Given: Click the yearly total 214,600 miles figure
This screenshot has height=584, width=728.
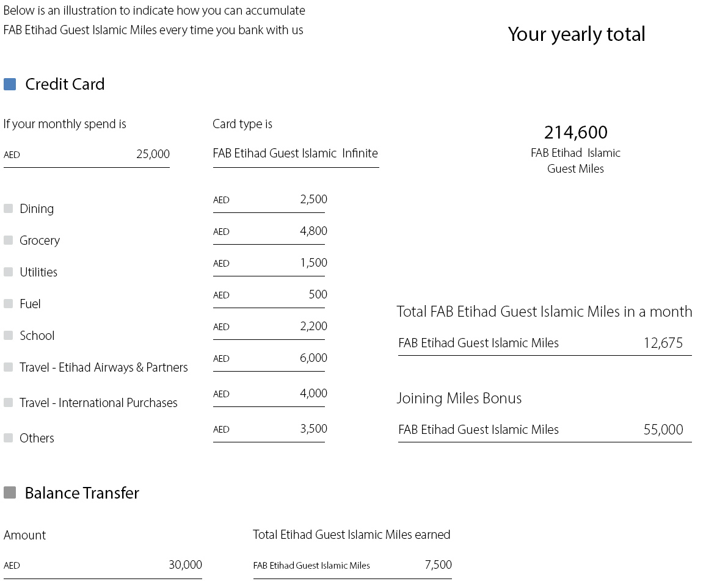Looking at the screenshot, I should coord(575,132).
